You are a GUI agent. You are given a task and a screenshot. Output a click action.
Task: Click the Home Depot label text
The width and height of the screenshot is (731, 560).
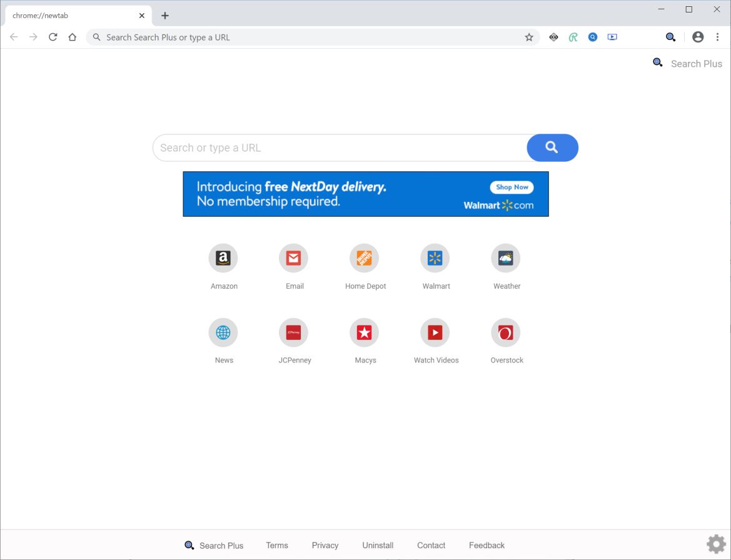[365, 286]
